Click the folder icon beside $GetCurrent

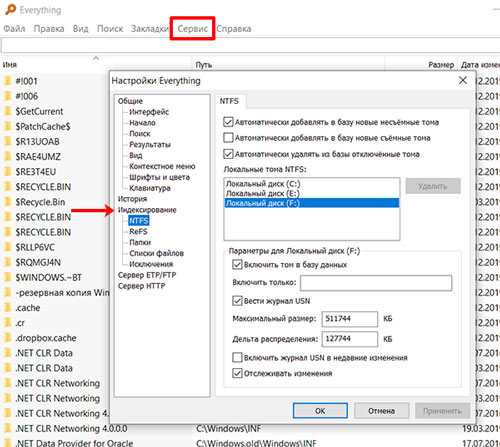[x=7, y=111]
